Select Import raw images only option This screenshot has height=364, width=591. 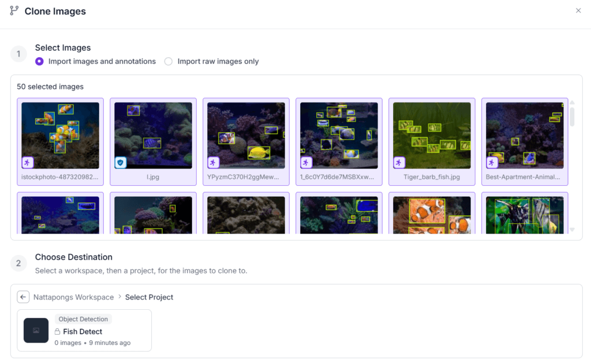pyautogui.click(x=169, y=61)
